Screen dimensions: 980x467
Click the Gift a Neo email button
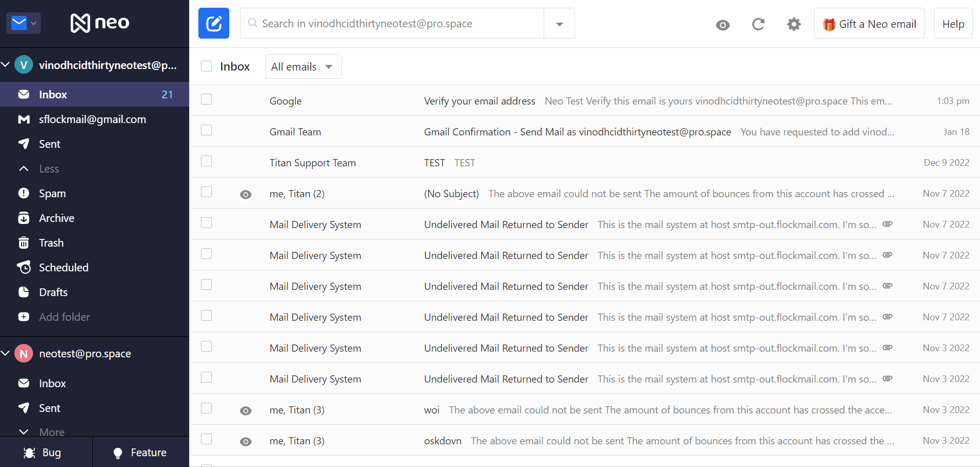(x=869, y=24)
